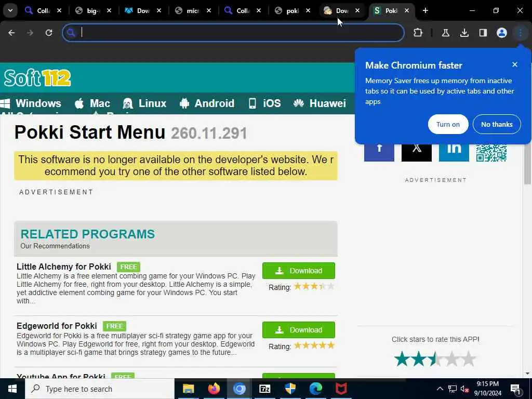Decline Memory Saver with No thanks
532x399 pixels.
click(497, 124)
